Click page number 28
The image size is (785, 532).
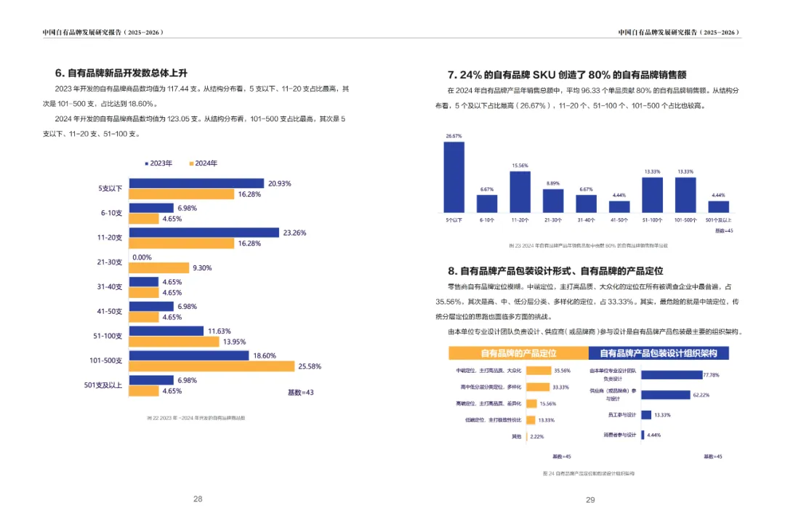[x=198, y=499]
